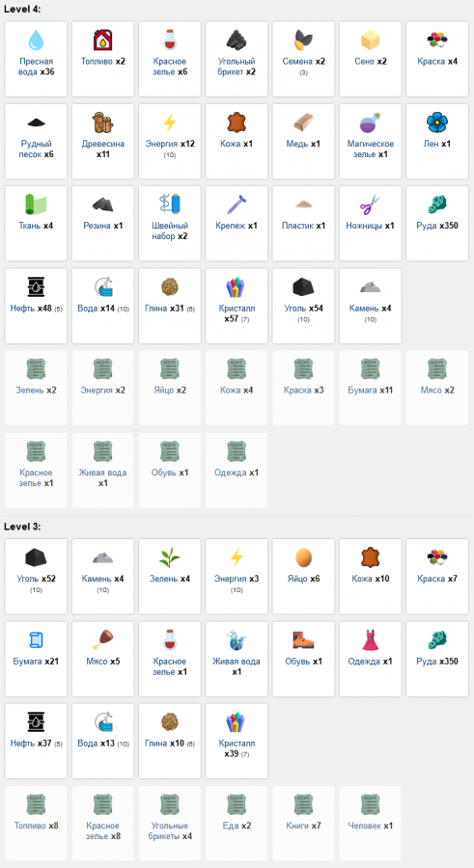The image size is (474, 868).
Task: Open the Кожа x4 recipe link
Action: click(237, 391)
